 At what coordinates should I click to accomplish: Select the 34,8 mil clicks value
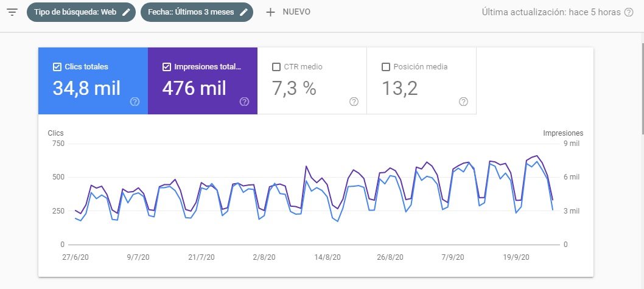[x=86, y=88]
